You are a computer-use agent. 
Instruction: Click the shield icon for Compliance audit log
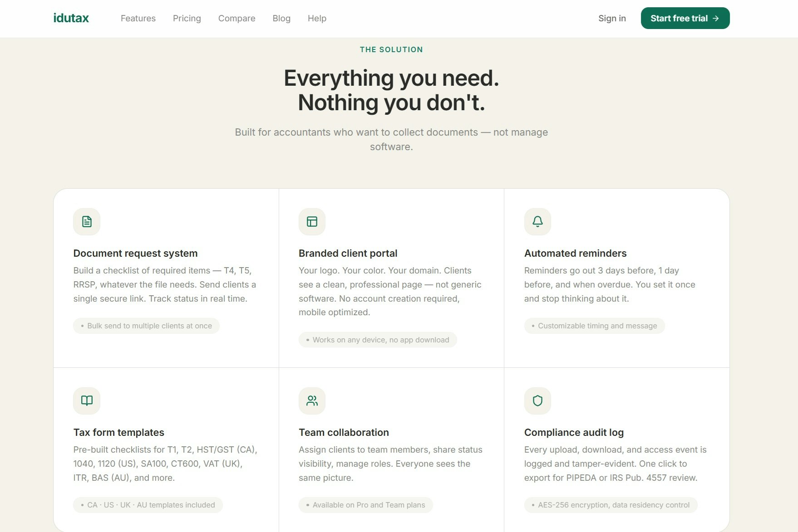click(537, 401)
